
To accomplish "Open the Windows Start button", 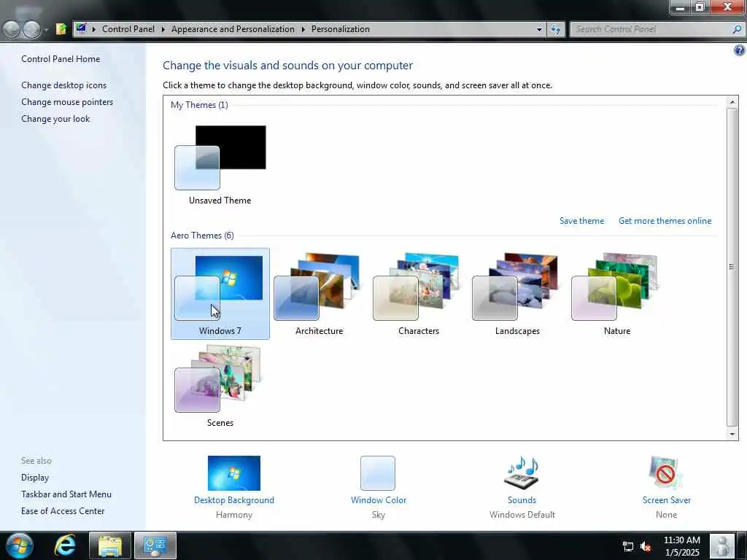I will 19,545.
